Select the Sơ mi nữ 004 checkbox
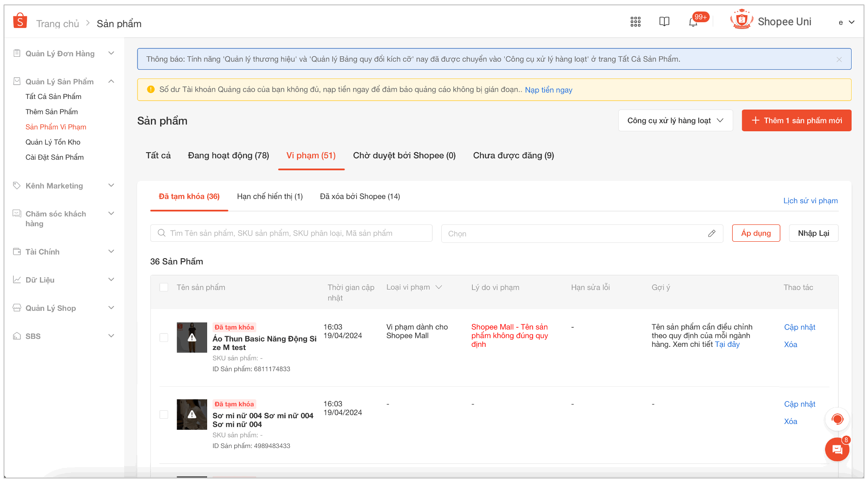868x479 pixels. (x=164, y=414)
